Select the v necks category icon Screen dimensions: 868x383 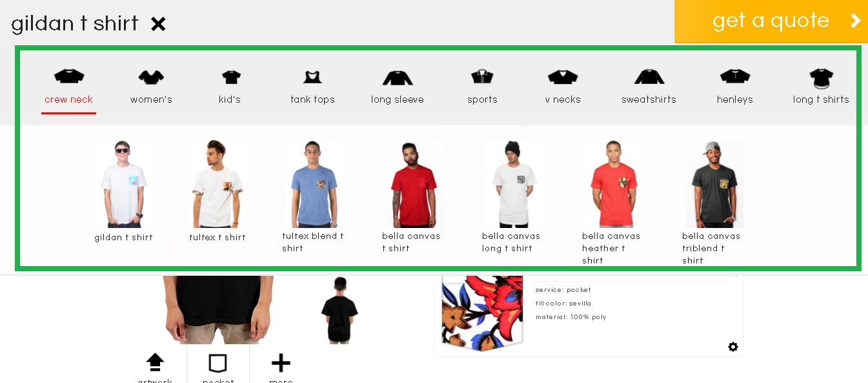click(563, 77)
